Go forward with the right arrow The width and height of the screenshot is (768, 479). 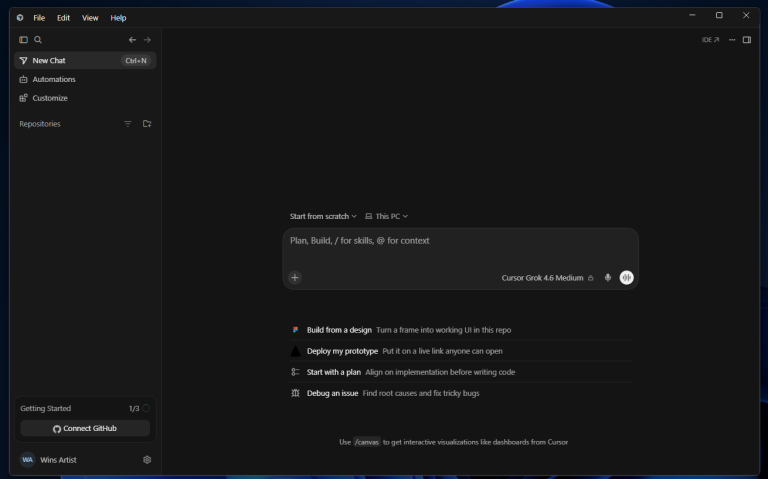pyautogui.click(x=147, y=40)
